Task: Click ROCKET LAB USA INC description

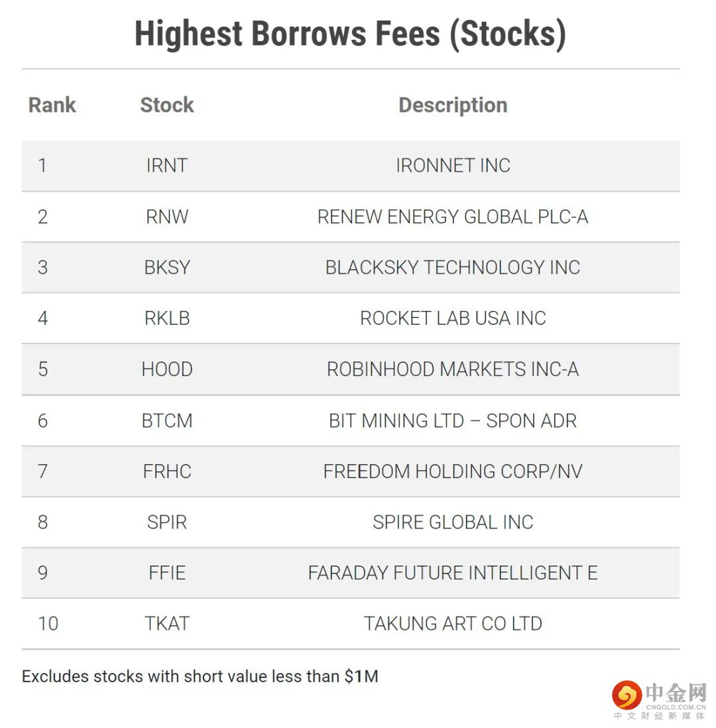Action: click(453, 318)
